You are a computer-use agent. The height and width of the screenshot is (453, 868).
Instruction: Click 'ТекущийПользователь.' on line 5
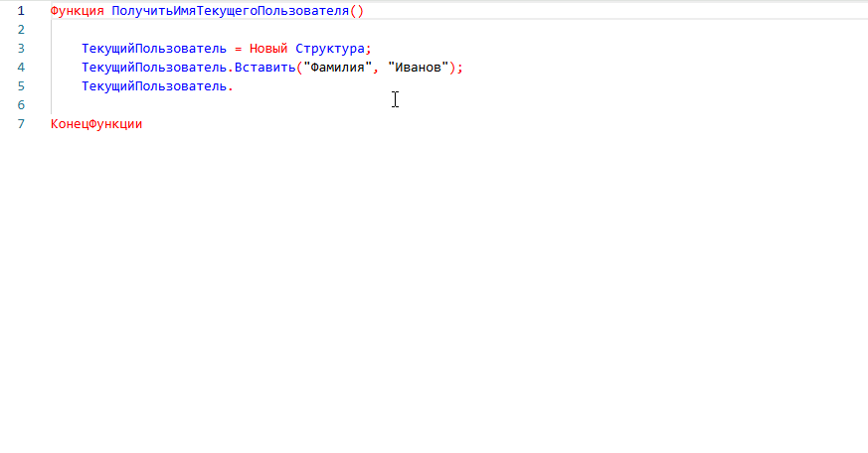pos(158,86)
